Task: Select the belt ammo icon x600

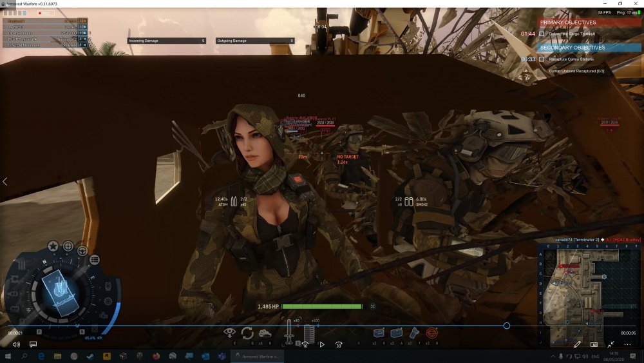Action: [x=309, y=334]
